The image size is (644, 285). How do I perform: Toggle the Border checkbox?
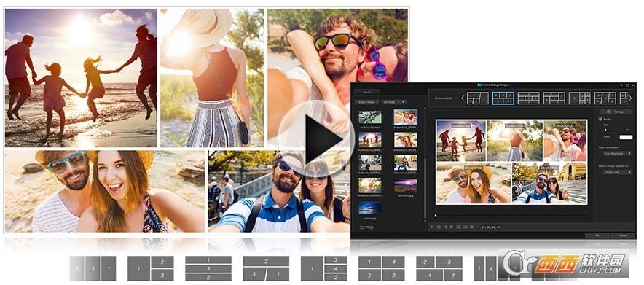600,119
